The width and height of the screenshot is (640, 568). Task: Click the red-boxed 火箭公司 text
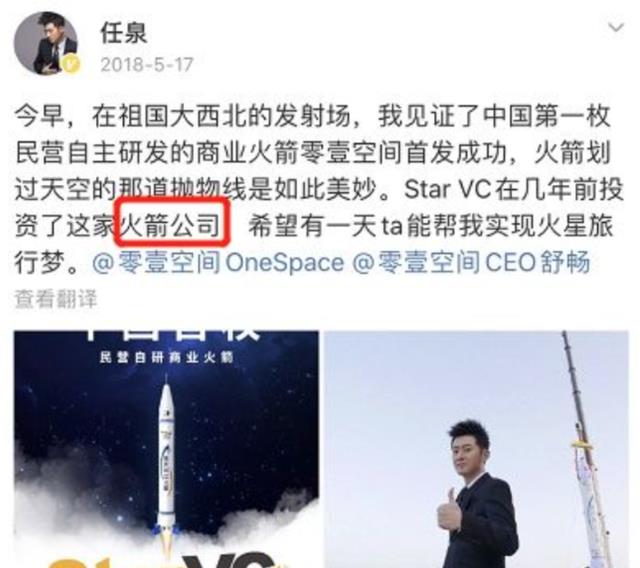click(x=170, y=223)
